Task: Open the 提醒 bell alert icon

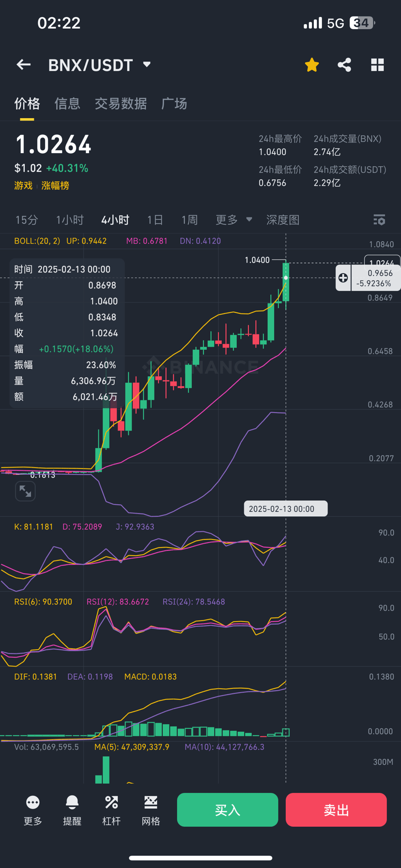Action: click(x=72, y=810)
